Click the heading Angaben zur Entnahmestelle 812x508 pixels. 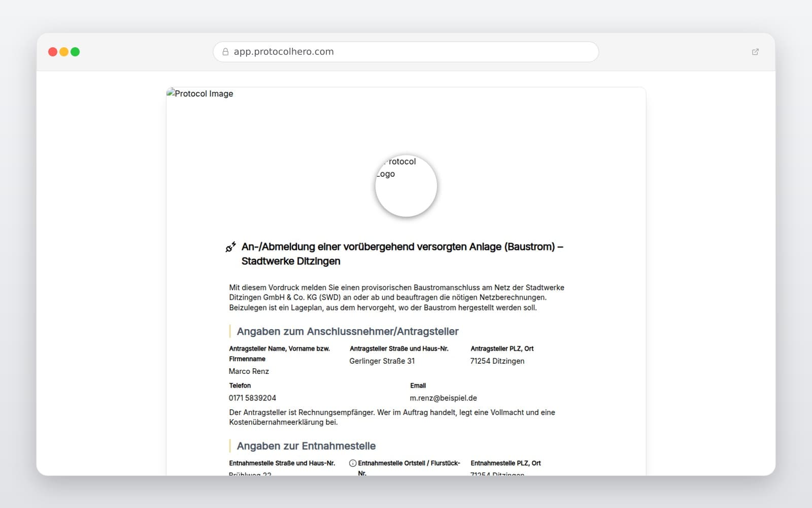click(306, 446)
